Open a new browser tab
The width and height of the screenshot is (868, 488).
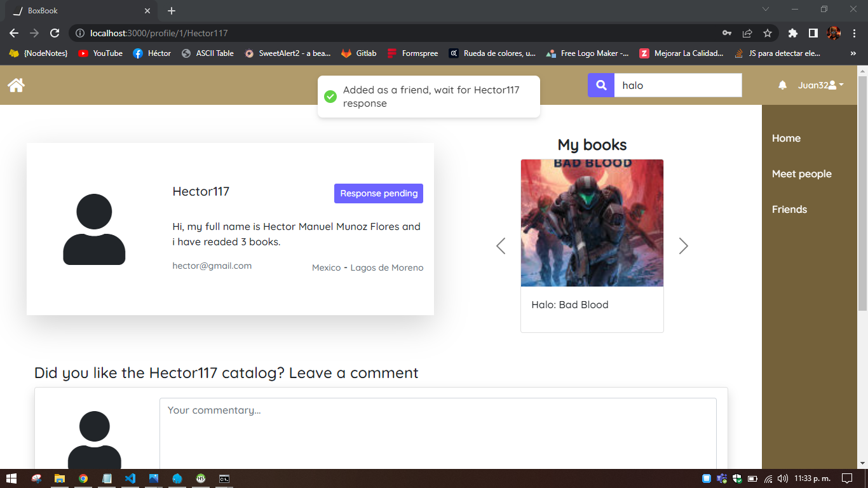pyautogui.click(x=172, y=11)
